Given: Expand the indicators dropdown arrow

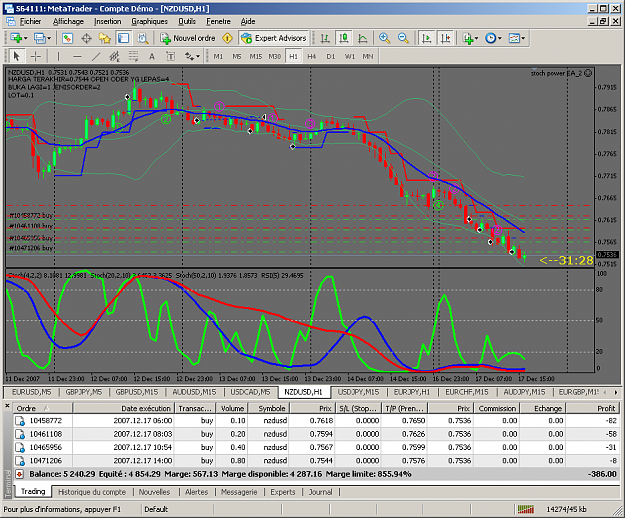Looking at the screenshot, I should click(477, 38).
